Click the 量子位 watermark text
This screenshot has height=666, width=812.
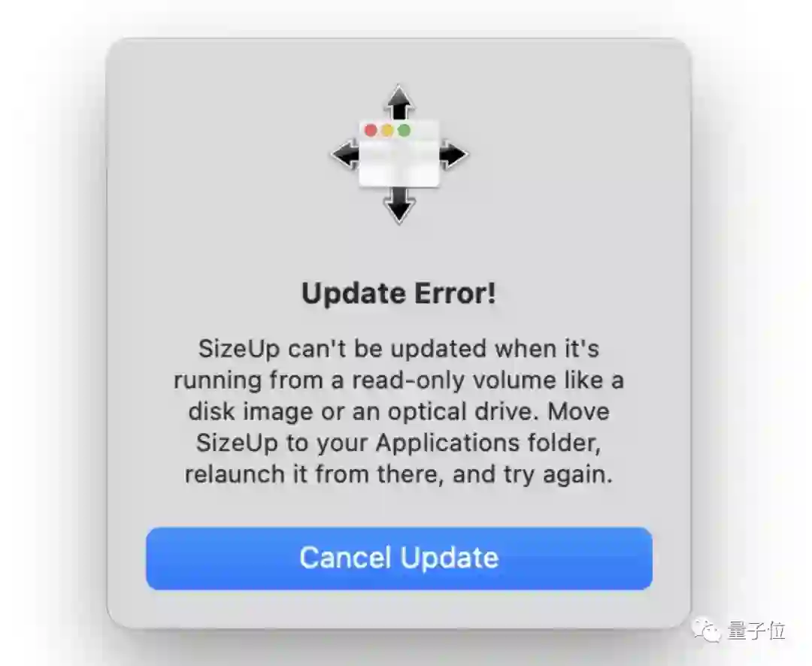[x=756, y=631]
